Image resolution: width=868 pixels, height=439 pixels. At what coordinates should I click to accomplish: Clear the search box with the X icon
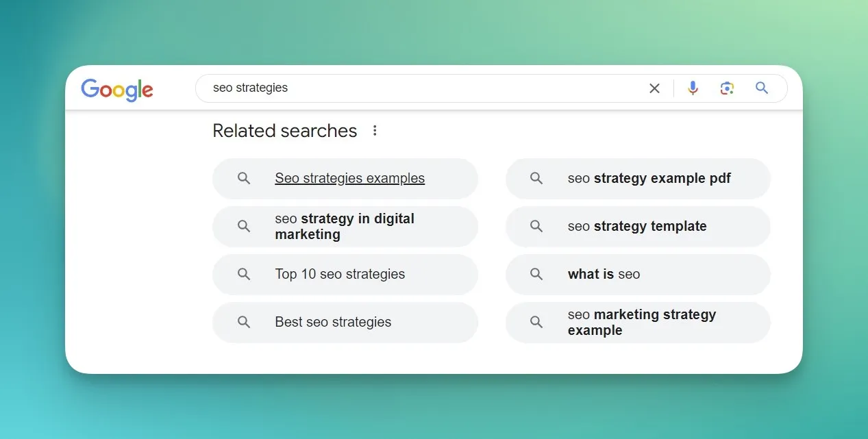click(654, 88)
